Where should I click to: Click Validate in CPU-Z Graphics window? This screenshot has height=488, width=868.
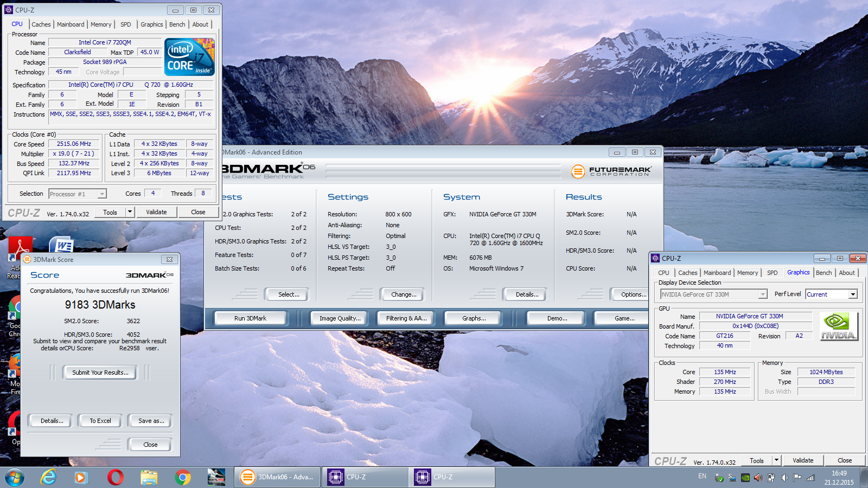pyautogui.click(x=803, y=460)
